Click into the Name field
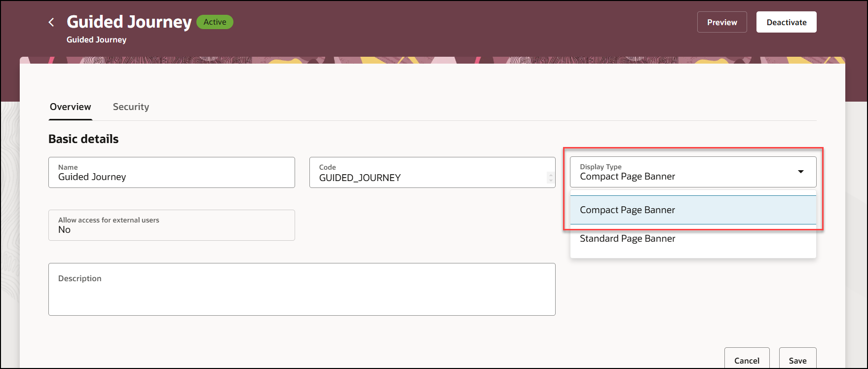The image size is (868, 369). pyautogui.click(x=172, y=172)
